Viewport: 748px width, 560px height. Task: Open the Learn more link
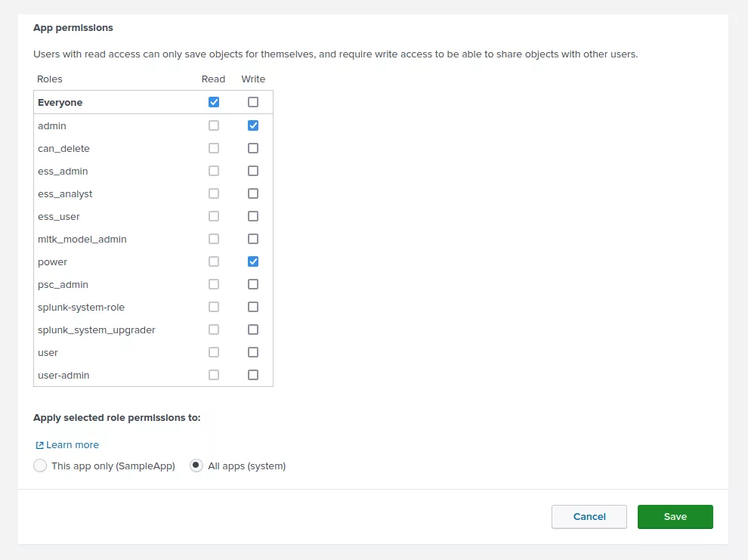(x=73, y=445)
